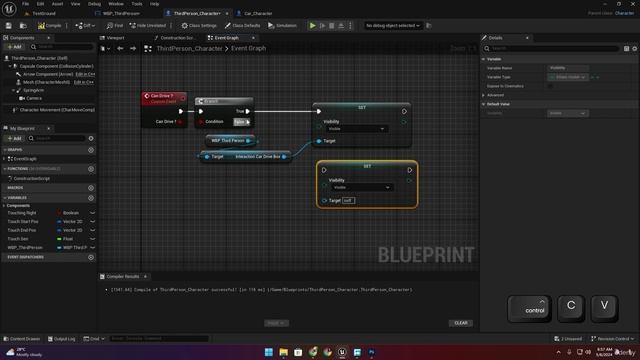
Task: Close the Event Graph tab
Action: click(253, 38)
